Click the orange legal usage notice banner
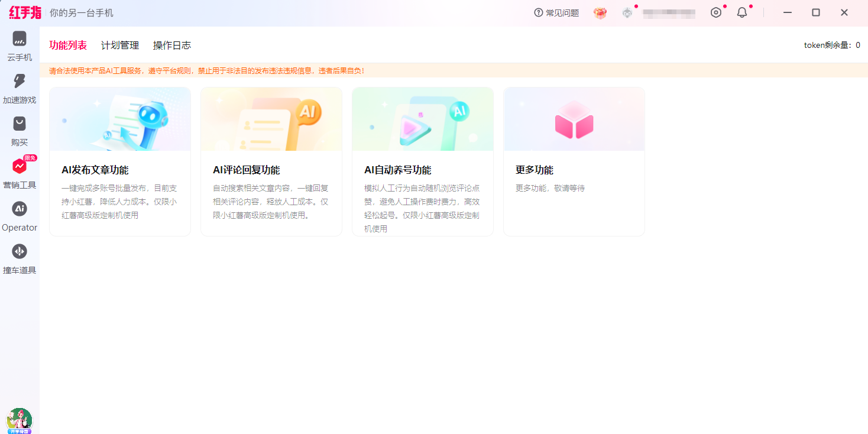Viewport: 868px width, 434px height. (x=454, y=70)
